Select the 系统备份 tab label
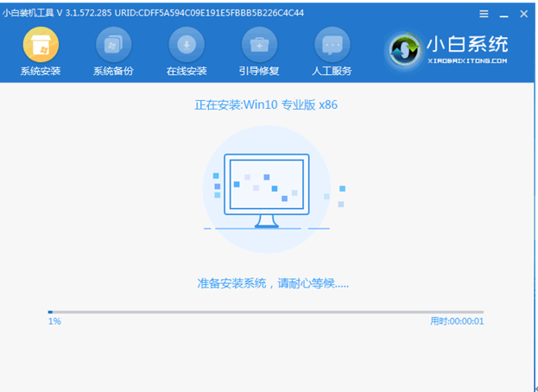Screen dimensions: 538x392 (114, 71)
